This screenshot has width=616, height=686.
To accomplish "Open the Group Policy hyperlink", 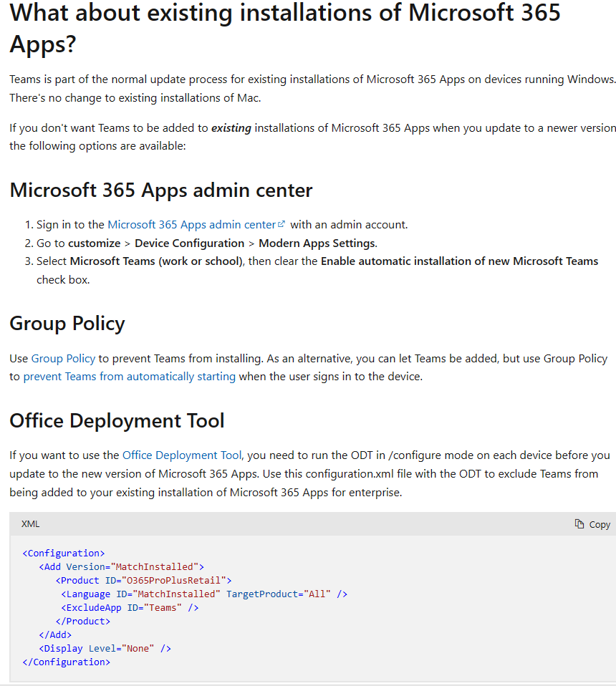I will tap(63, 358).
